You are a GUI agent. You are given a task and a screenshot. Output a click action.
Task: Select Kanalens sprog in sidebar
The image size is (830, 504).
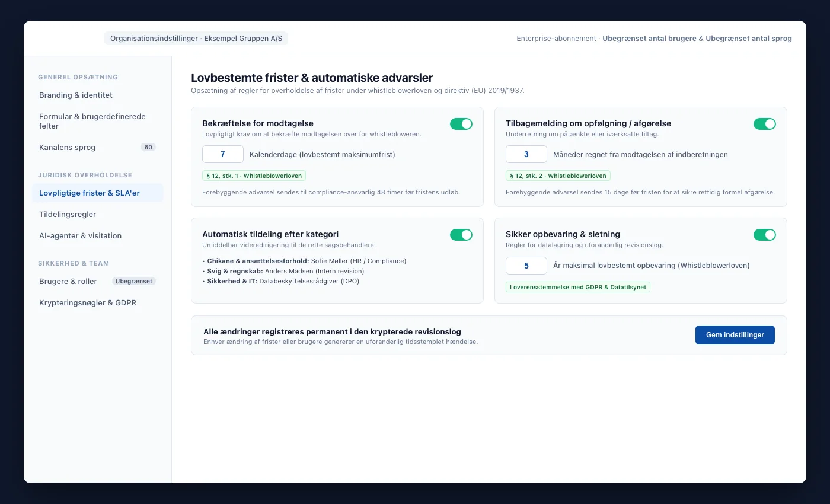(x=98, y=147)
